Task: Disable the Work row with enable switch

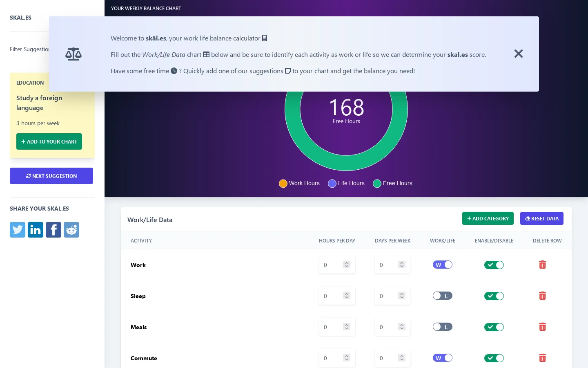Action: [x=494, y=265]
